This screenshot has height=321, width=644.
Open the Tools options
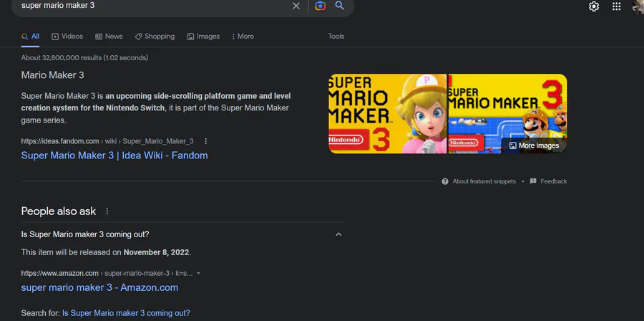[336, 36]
